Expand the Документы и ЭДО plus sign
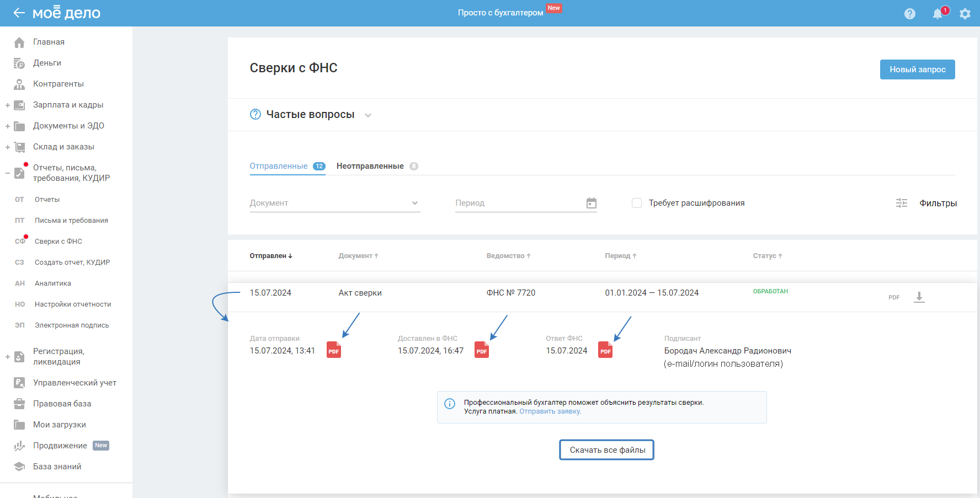 pyautogui.click(x=8, y=126)
